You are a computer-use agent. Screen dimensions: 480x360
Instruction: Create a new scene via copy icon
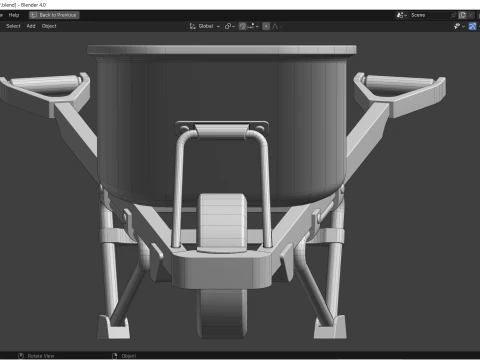tap(462, 15)
